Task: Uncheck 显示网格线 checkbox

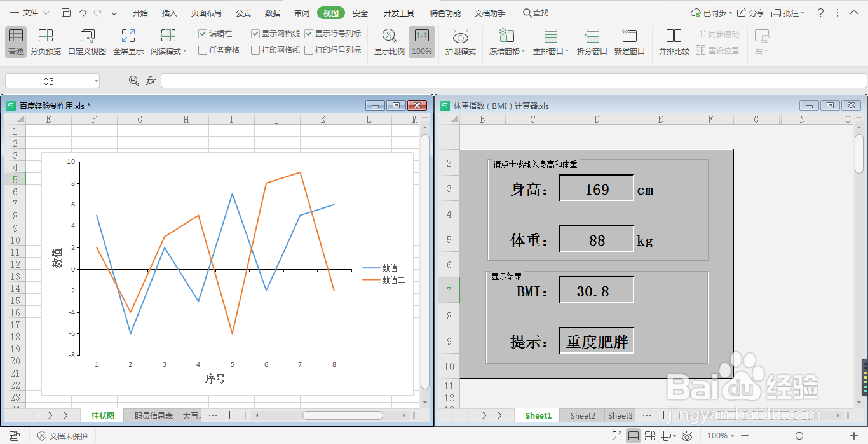Action: click(x=255, y=34)
